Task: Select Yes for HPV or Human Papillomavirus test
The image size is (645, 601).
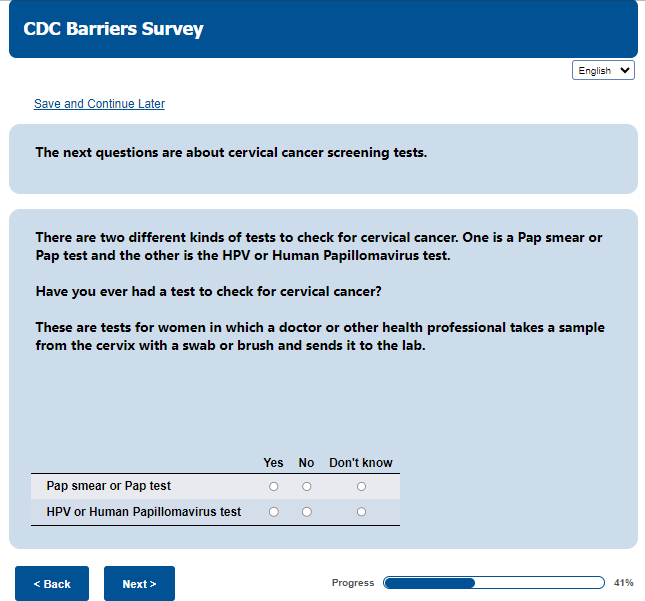Action: pos(273,512)
